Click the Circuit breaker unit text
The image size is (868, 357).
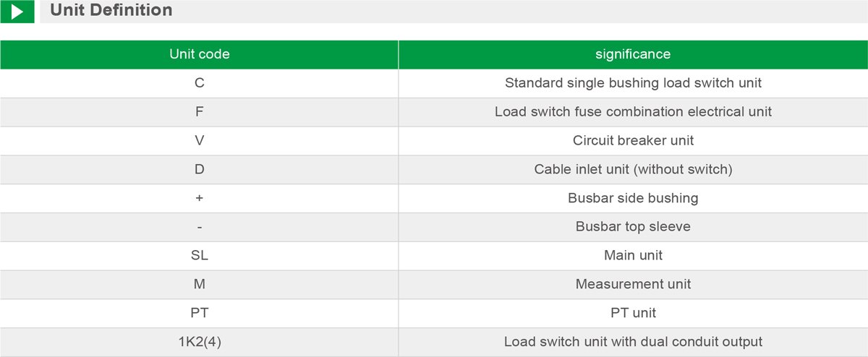[633, 140]
